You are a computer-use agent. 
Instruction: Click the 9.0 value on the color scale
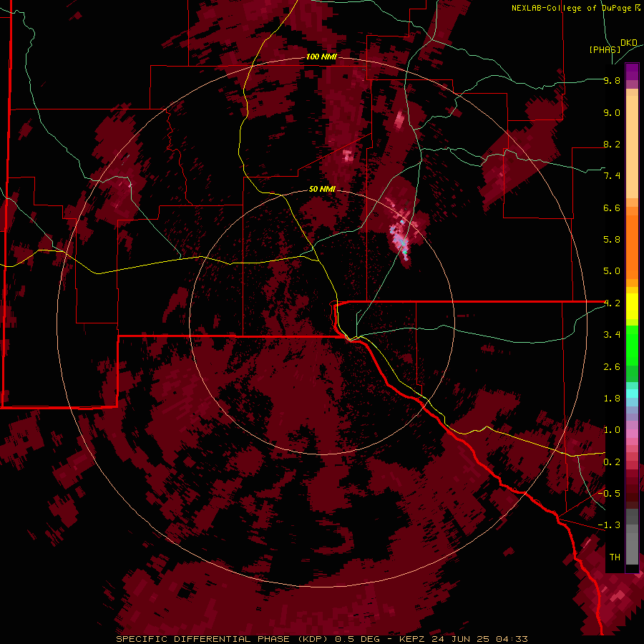(612, 112)
